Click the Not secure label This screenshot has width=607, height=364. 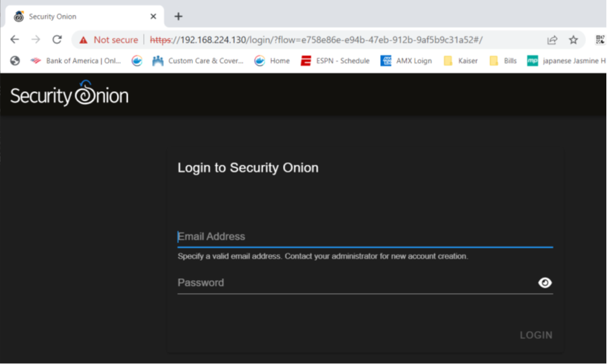tap(115, 40)
